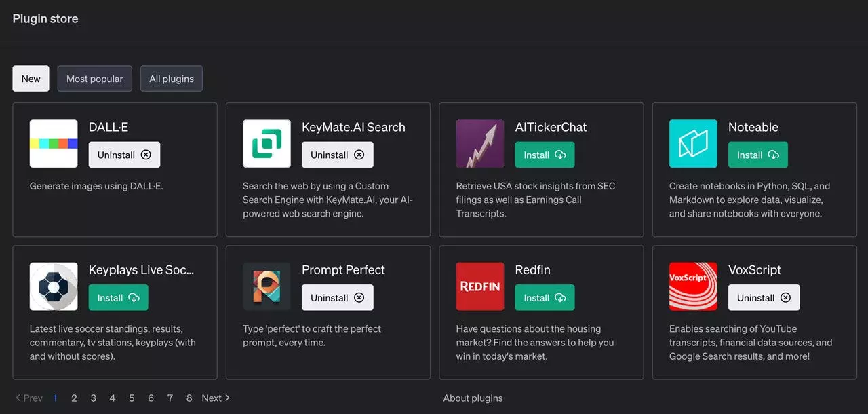Image resolution: width=868 pixels, height=414 pixels.
Task: Click the Noteable plugin logo
Action: [693, 144]
